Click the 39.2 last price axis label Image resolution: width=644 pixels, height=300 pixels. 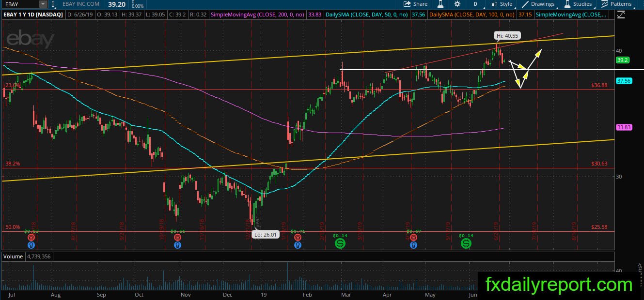point(623,60)
